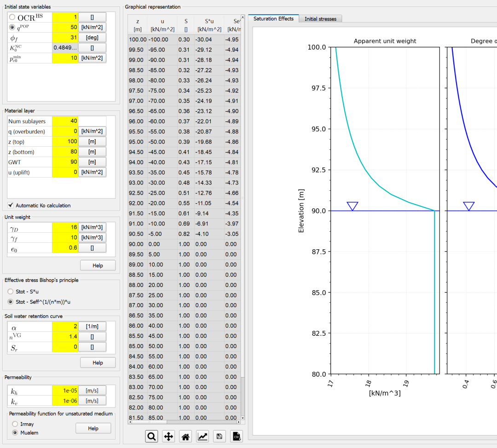Screen dimensions: 497x448
Task: Export data with the CSV icon
Action: 237,437
